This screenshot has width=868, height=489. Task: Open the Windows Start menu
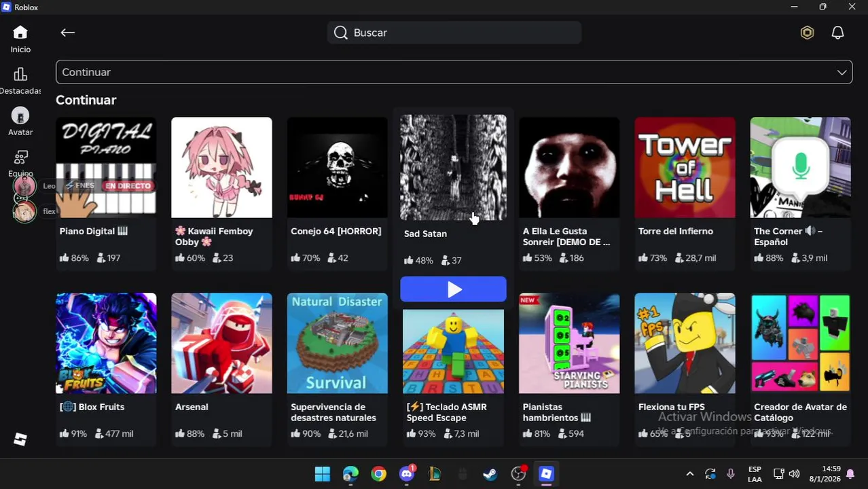click(x=323, y=474)
